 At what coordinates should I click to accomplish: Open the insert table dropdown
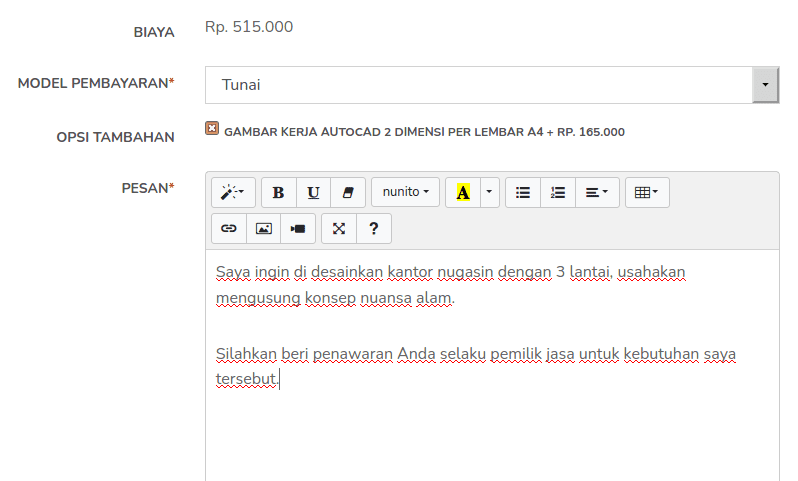[x=647, y=192]
